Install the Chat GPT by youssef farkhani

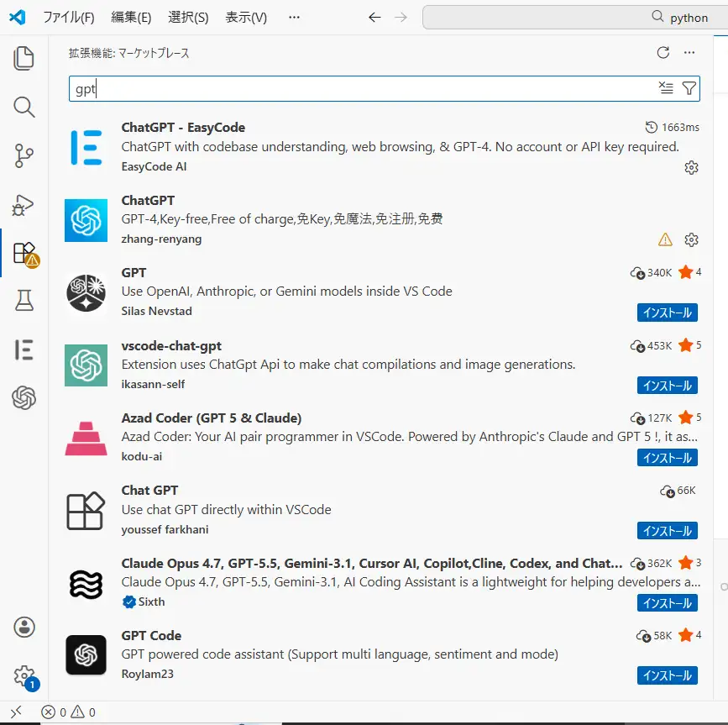pyautogui.click(x=668, y=530)
